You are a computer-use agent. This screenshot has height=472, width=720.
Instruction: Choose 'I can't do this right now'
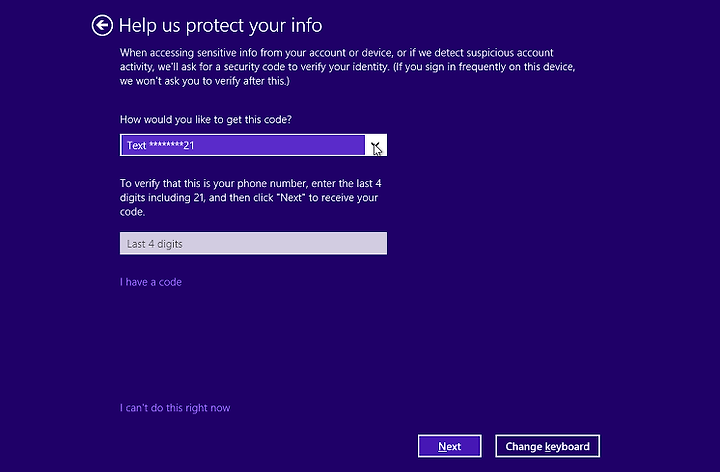175,408
